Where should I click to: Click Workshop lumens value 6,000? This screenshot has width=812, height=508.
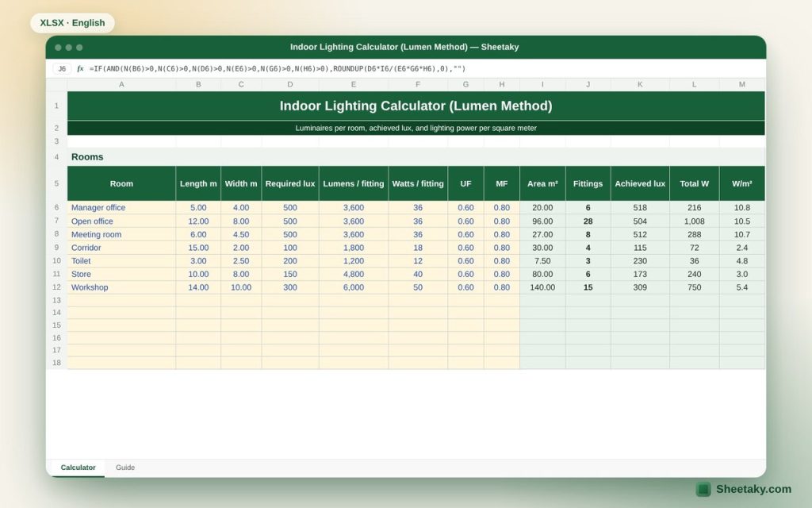354,287
